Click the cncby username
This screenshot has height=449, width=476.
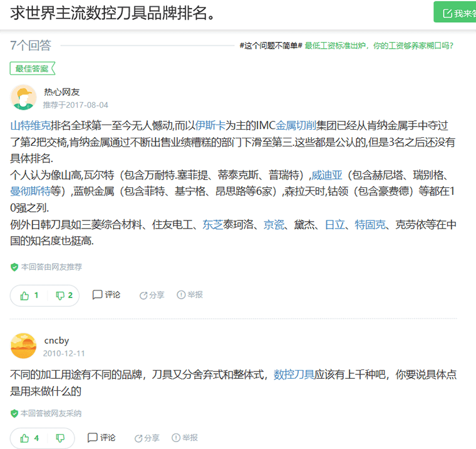click(56, 341)
